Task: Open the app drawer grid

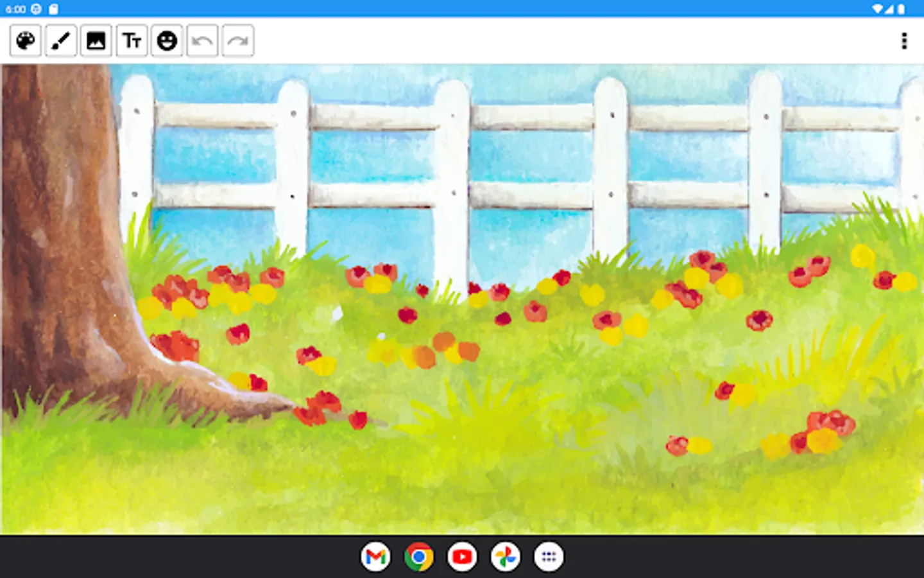Action: point(549,557)
